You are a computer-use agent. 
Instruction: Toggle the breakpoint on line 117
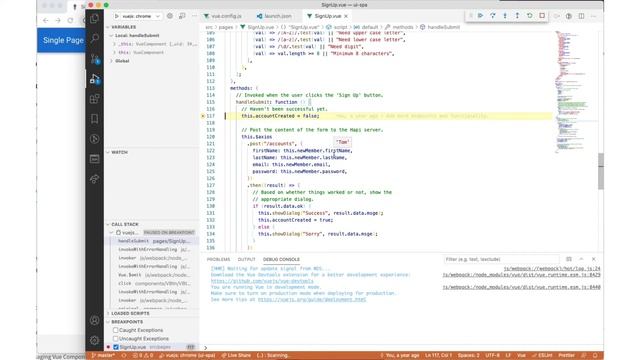pos(203,116)
